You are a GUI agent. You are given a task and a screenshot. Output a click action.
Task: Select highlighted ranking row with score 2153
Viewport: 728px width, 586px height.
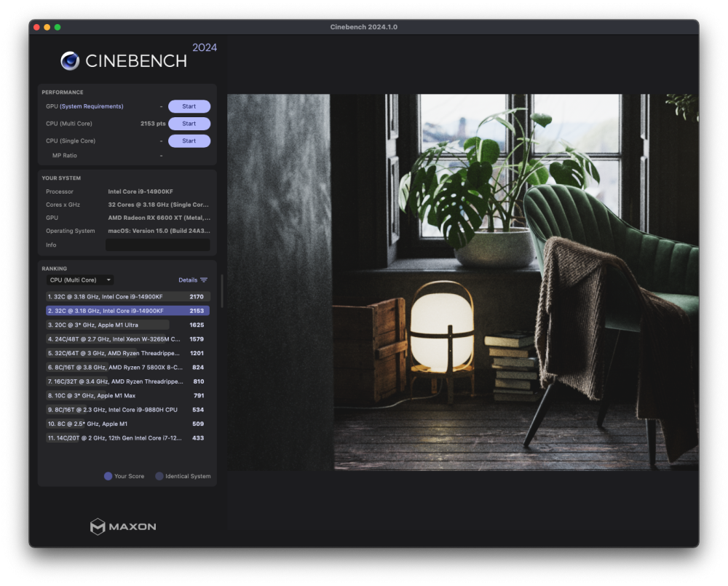coord(127,311)
